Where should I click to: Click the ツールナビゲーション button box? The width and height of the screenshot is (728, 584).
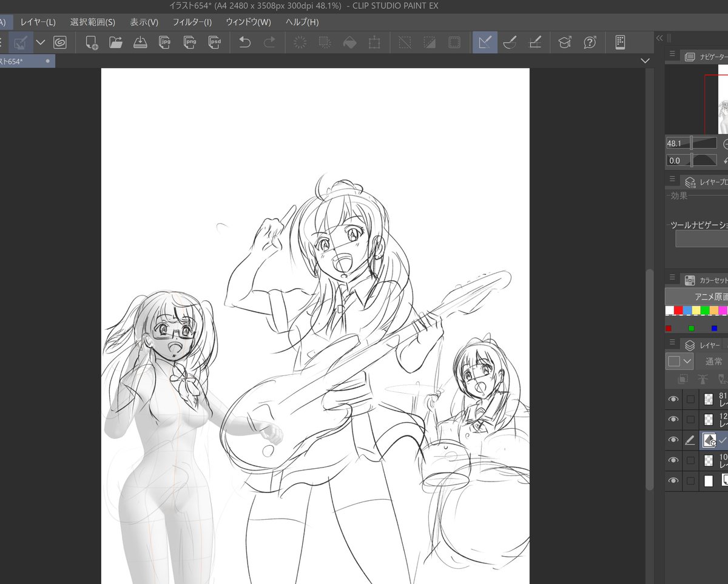[702, 238]
